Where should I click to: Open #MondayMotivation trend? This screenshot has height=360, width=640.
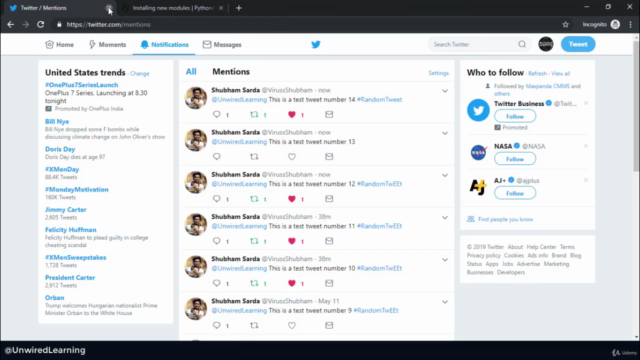[77, 189]
